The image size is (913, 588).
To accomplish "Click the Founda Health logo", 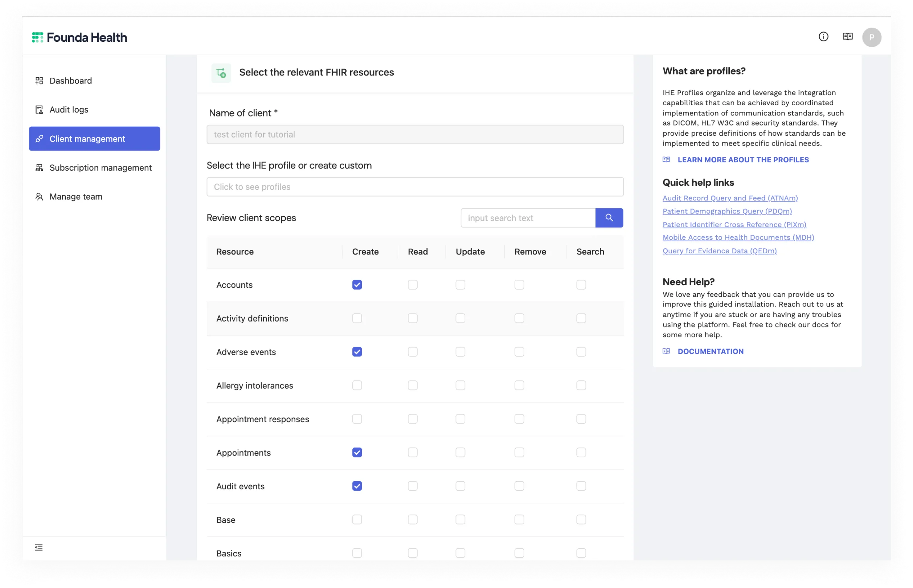I will (x=79, y=37).
